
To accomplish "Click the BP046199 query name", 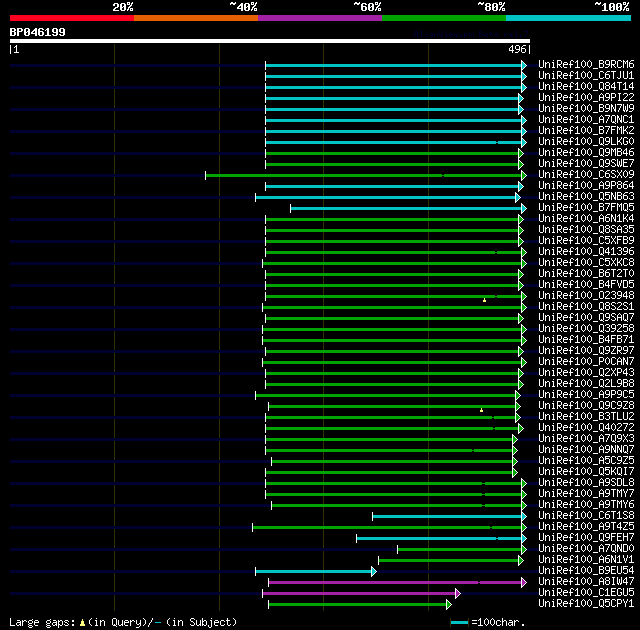I will (37, 32).
